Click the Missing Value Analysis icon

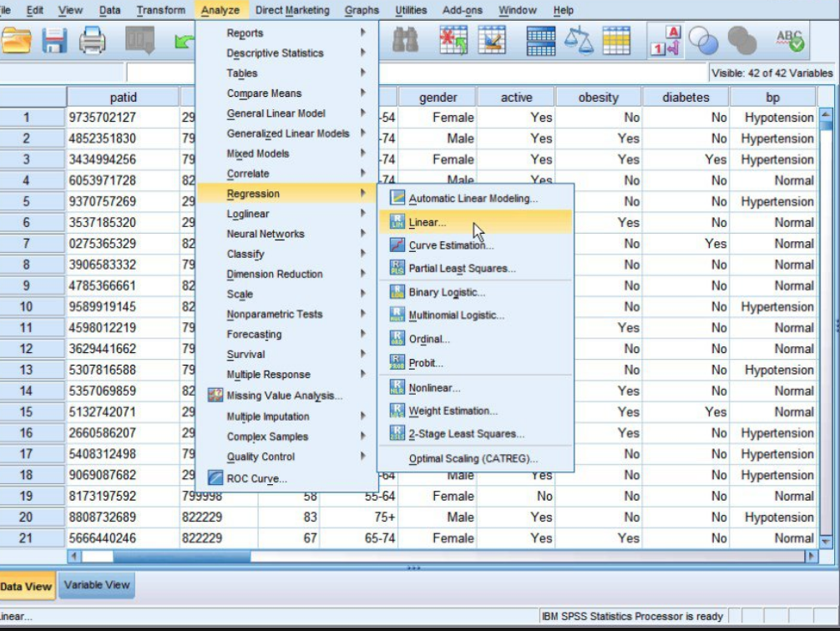coord(215,396)
